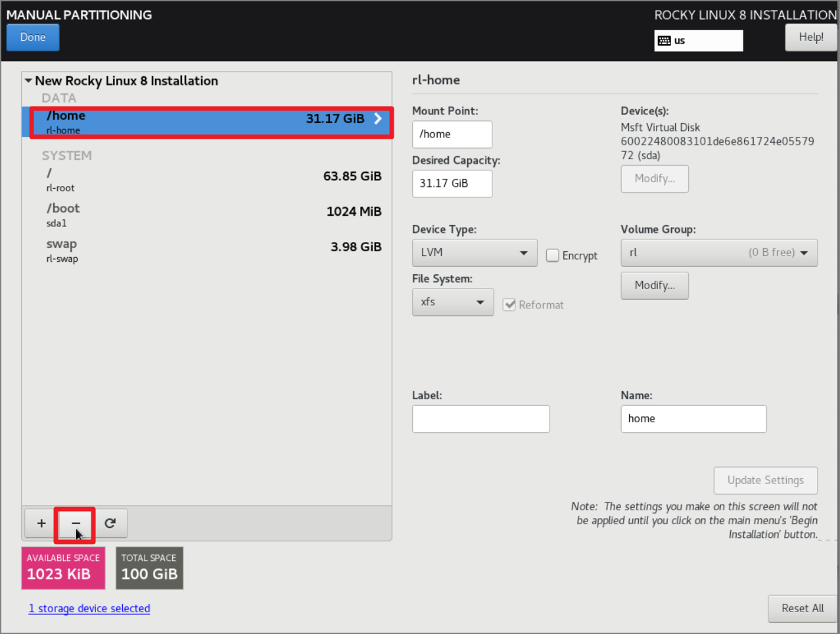Viewport: 840px width, 634px height.
Task: Click the Update Settings button
Action: pyautogui.click(x=766, y=481)
